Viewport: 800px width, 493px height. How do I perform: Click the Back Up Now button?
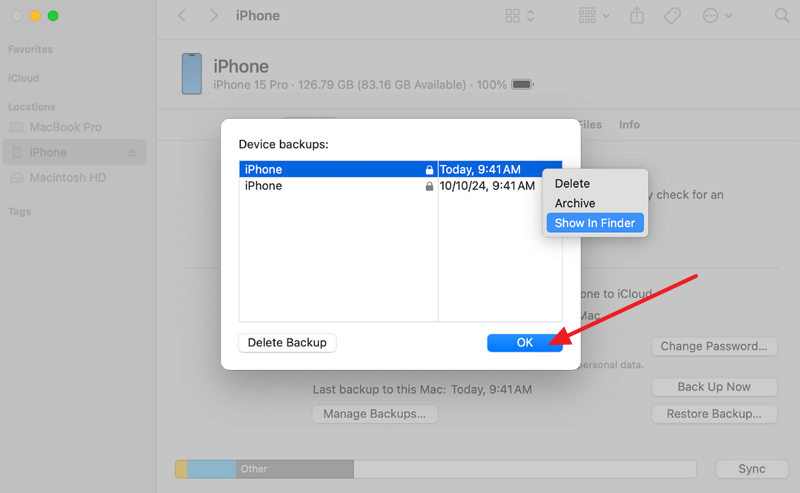[x=714, y=387]
